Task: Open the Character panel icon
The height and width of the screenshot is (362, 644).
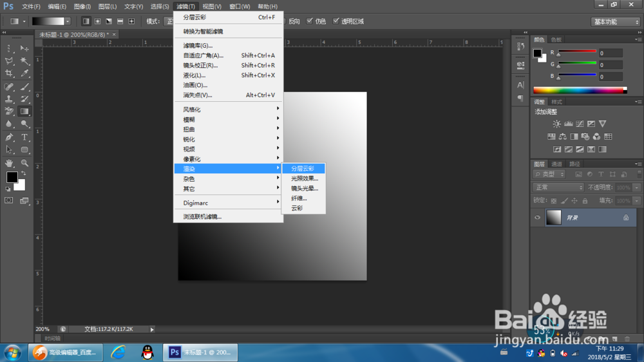Action: (x=521, y=85)
